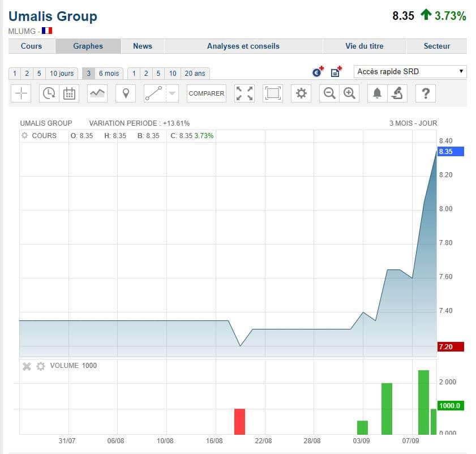Image resolution: width=476 pixels, height=454 pixels.
Task: Open VOLUME indicator gear settings
Action: pos(41,366)
